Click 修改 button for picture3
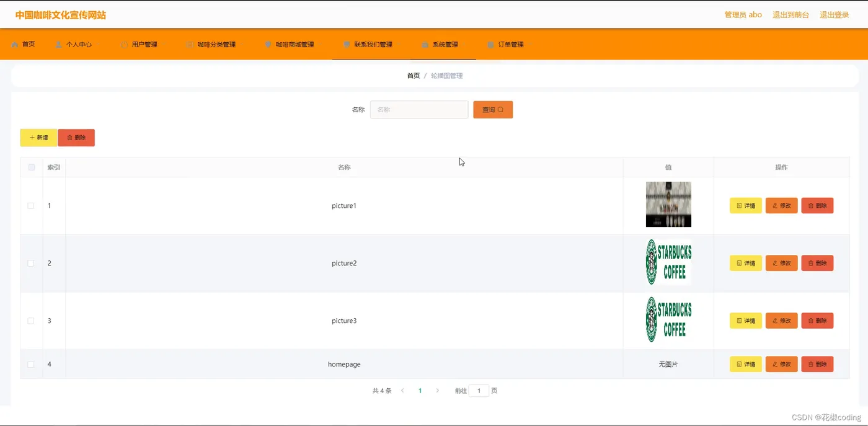This screenshot has height=426, width=868. point(782,321)
